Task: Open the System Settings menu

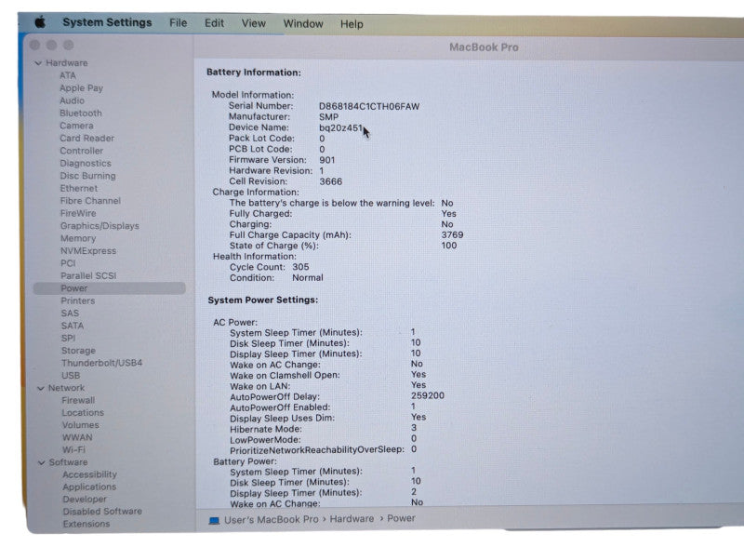Action: 107,22
